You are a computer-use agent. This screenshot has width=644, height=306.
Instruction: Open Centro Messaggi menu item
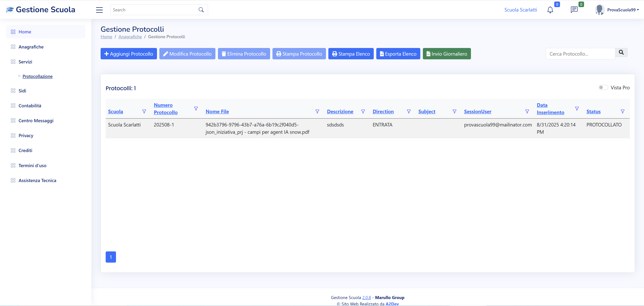(x=36, y=121)
